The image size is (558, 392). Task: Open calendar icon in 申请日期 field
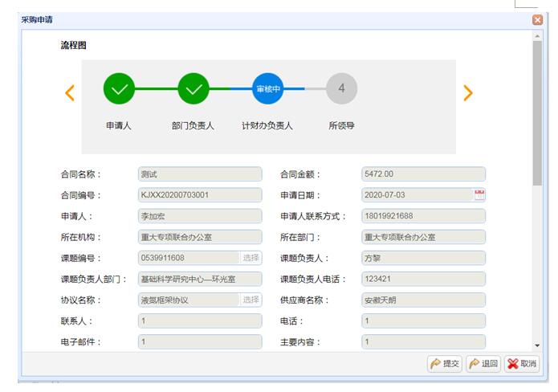point(479,195)
